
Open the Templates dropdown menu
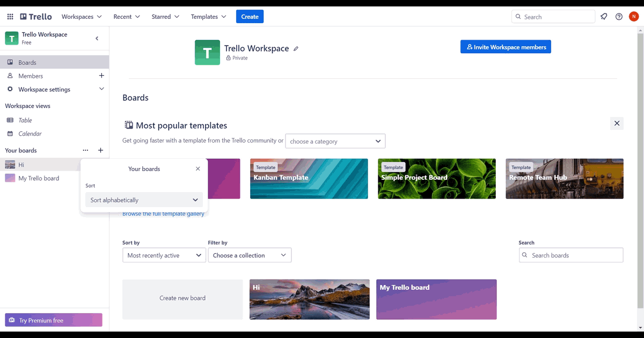(x=208, y=17)
